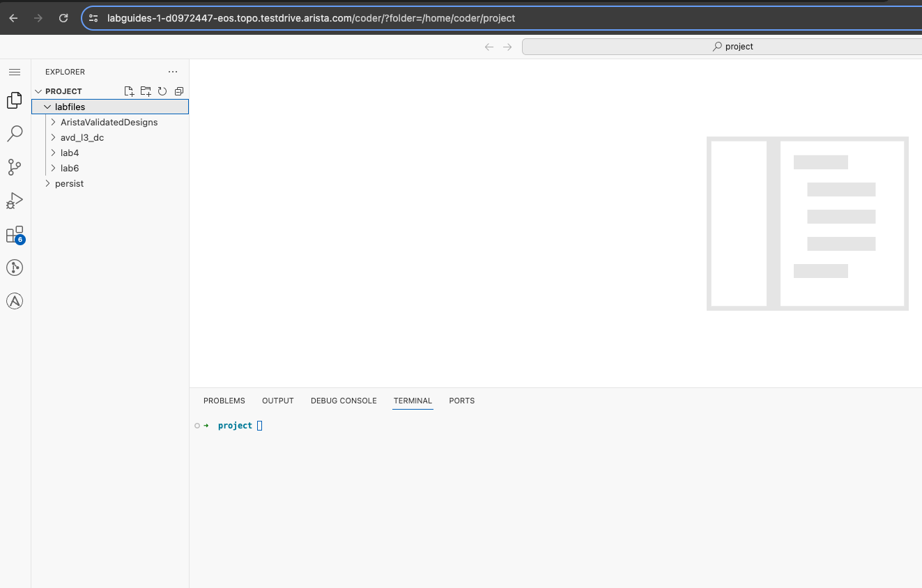Open the Ansible extension icon
This screenshot has height=588, width=922.
tap(15, 301)
